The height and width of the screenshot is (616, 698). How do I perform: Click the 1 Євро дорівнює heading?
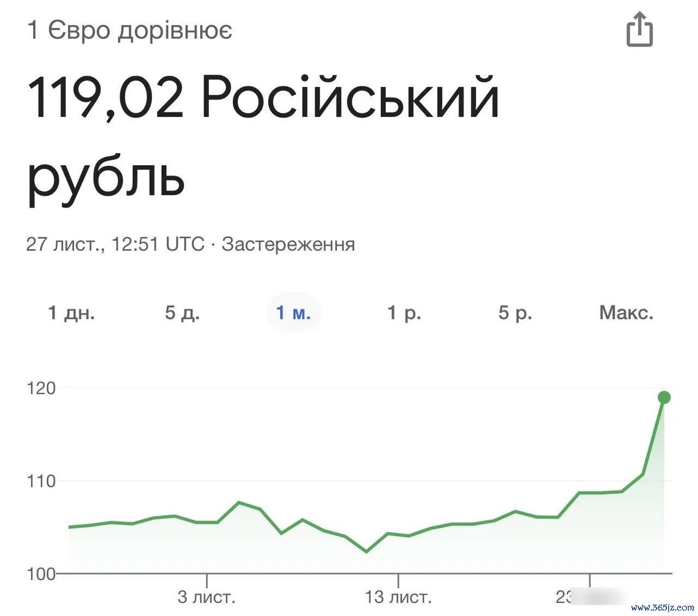(130, 30)
